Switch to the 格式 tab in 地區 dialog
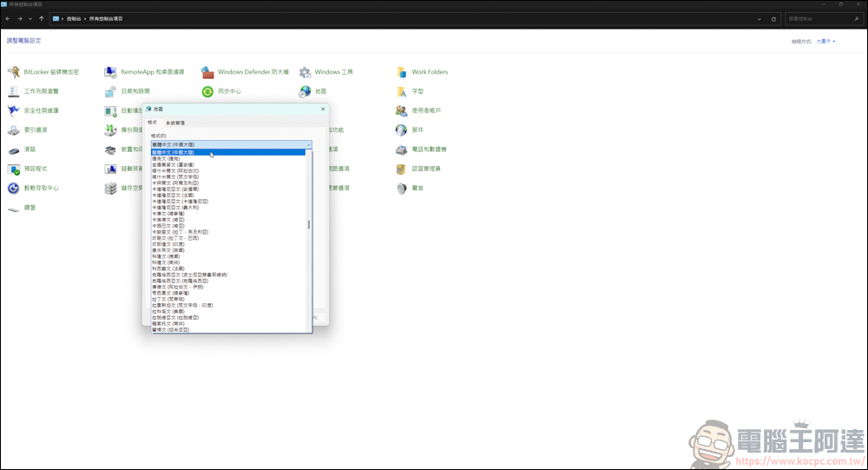The image size is (868, 470). [x=152, y=122]
